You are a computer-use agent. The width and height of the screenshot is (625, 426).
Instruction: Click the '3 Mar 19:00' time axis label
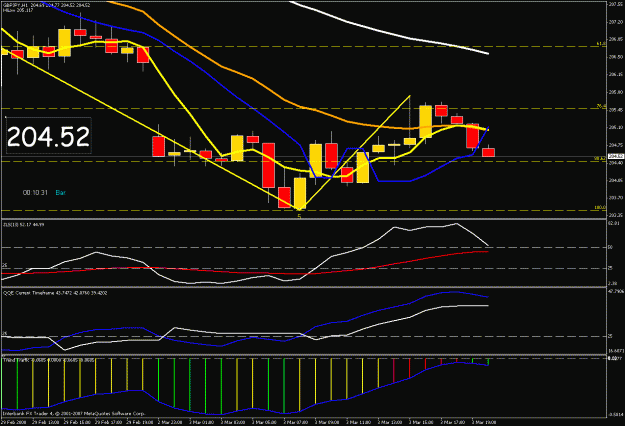tap(484, 422)
